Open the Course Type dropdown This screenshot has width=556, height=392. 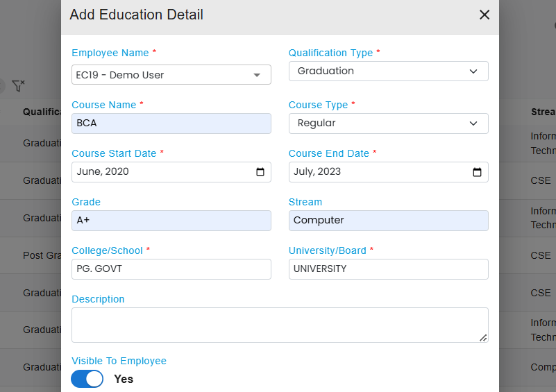388,123
